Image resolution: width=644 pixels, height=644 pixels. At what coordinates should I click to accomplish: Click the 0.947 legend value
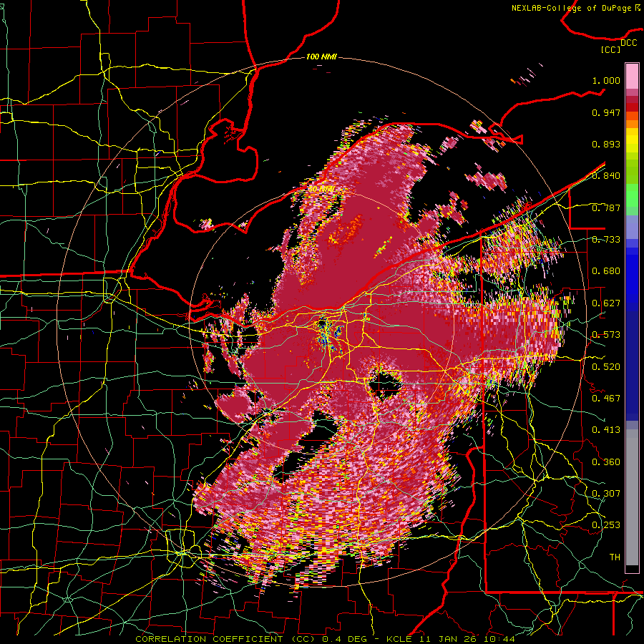tap(606, 112)
